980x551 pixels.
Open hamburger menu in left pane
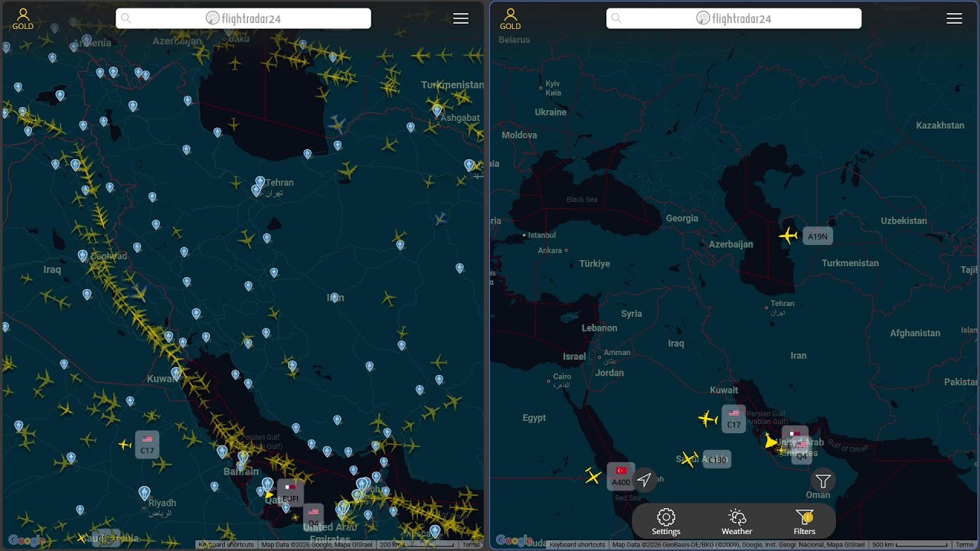coord(461,18)
